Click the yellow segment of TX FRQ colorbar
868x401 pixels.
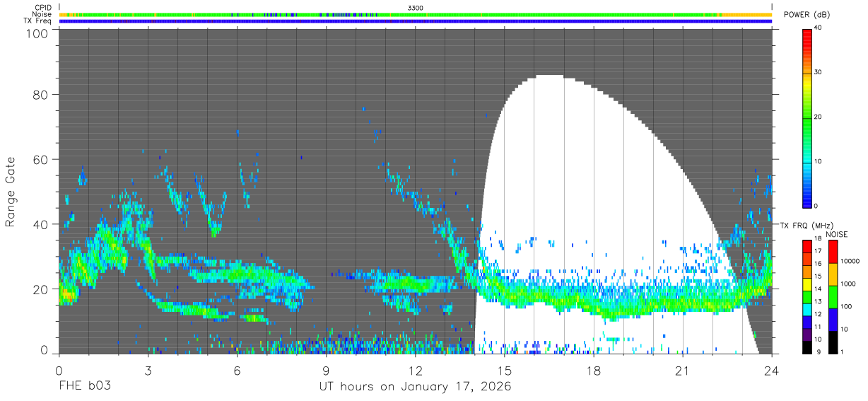point(807,284)
